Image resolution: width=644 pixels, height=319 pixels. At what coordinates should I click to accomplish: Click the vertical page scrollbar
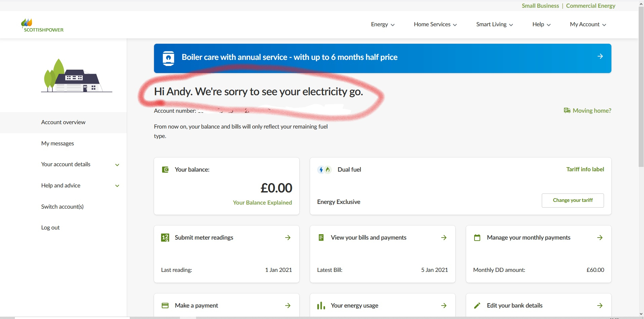(x=641, y=87)
